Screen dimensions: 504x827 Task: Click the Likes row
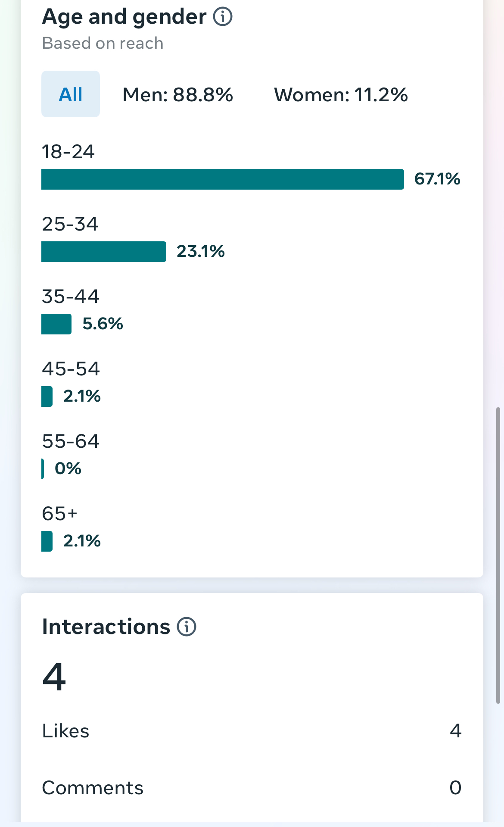pyautogui.click(x=252, y=731)
